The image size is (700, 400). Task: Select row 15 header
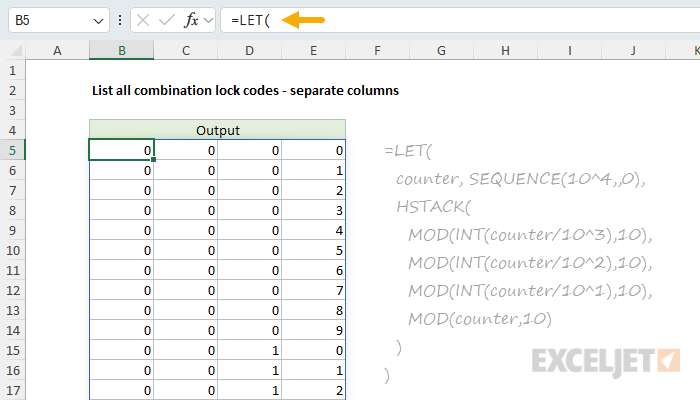point(12,350)
